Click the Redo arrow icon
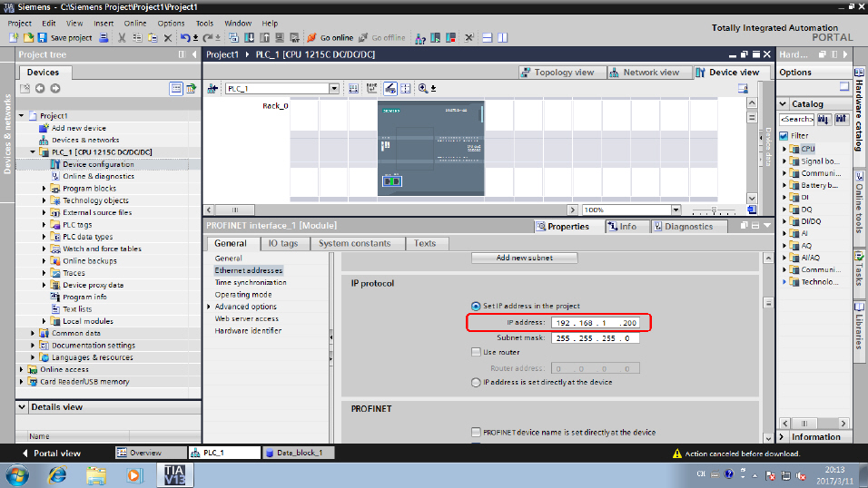Viewport: 868px width, 488px height. pos(208,37)
